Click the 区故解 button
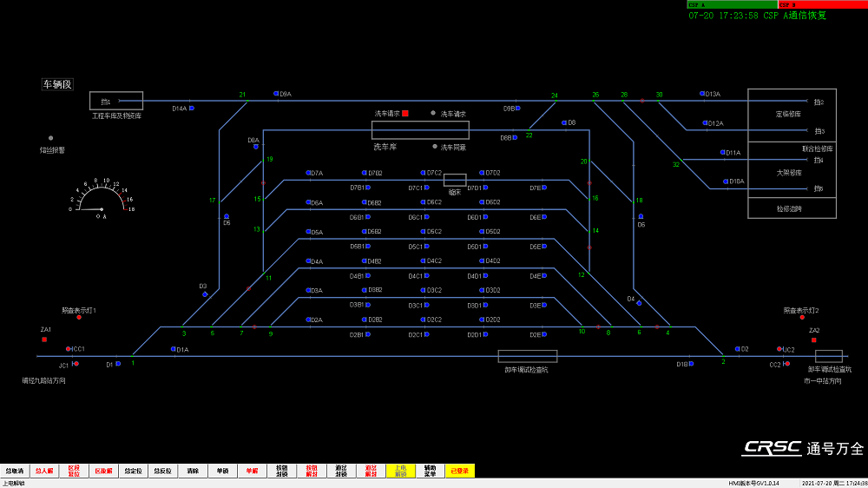The width and height of the screenshot is (868, 488). (103, 471)
